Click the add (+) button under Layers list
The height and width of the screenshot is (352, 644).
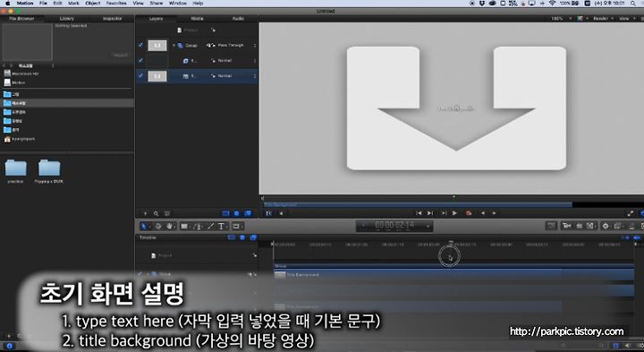145,213
